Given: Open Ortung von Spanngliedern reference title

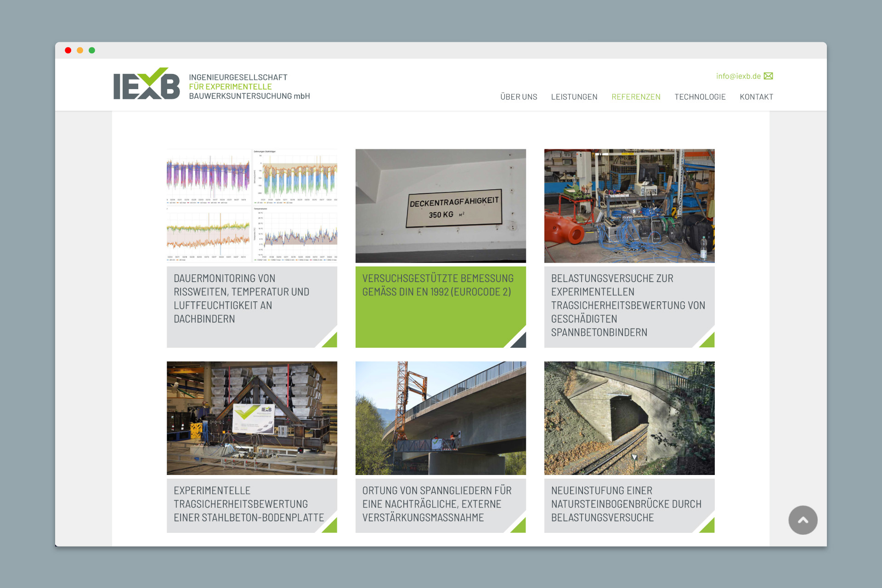Looking at the screenshot, I should [436, 504].
